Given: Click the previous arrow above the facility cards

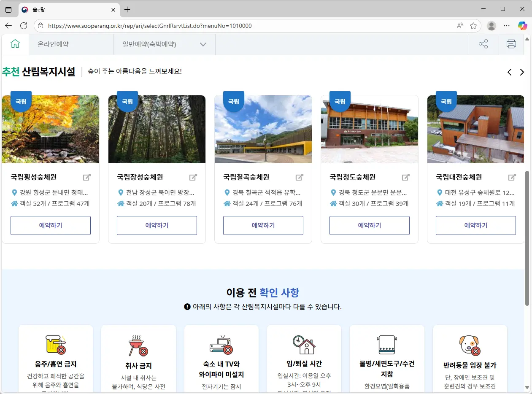Looking at the screenshot, I should point(509,72).
